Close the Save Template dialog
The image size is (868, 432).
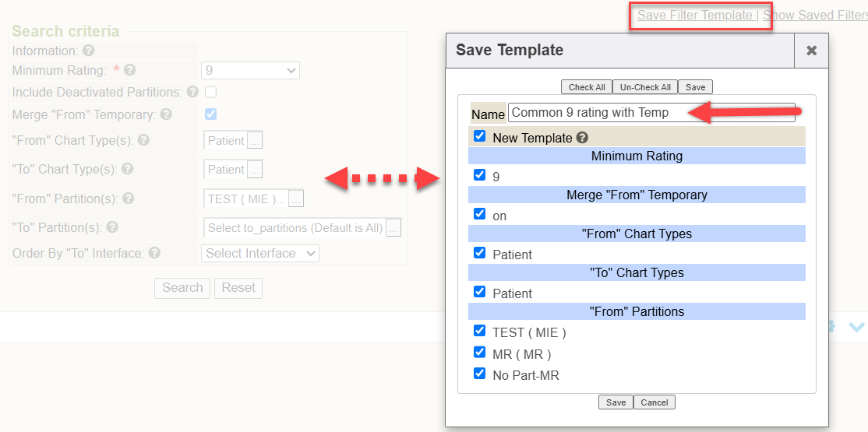click(812, 51)
